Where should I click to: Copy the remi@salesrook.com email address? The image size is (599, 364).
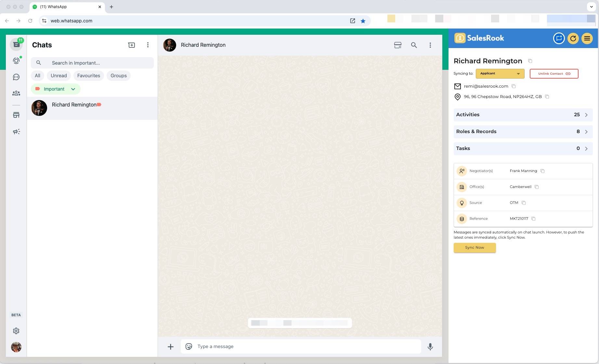(514, 86)
